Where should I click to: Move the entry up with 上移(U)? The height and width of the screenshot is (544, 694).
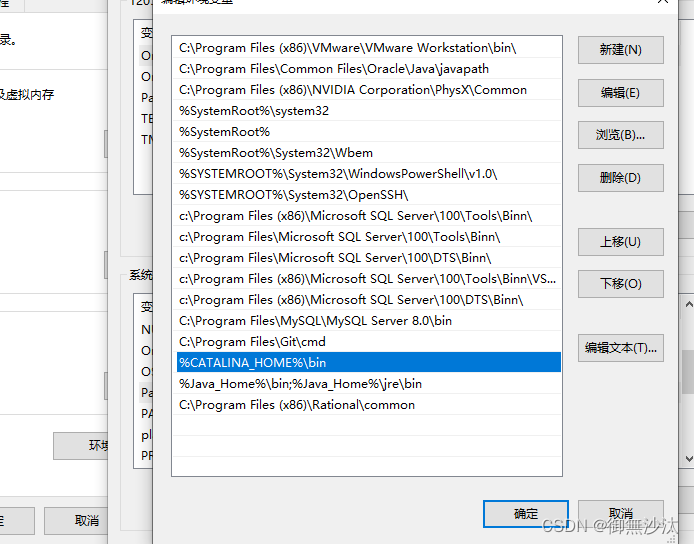[x=621, y=242]
